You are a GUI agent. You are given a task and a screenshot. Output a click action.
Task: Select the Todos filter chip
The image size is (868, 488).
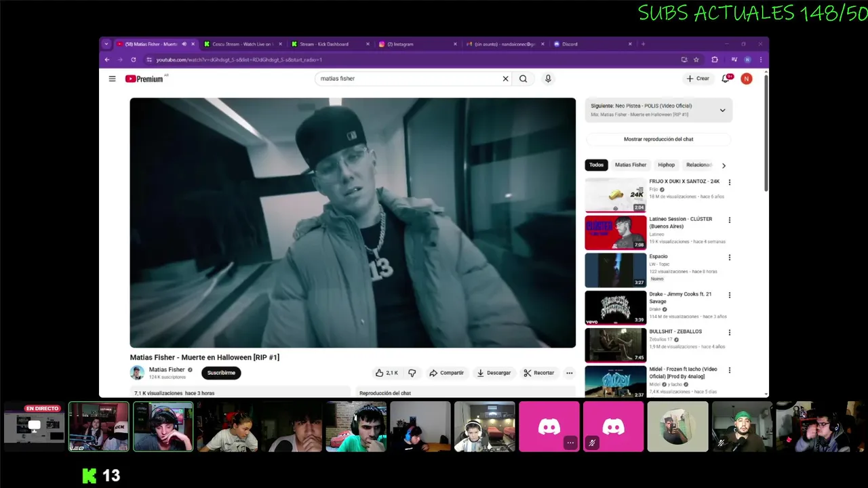coord(596,165)
